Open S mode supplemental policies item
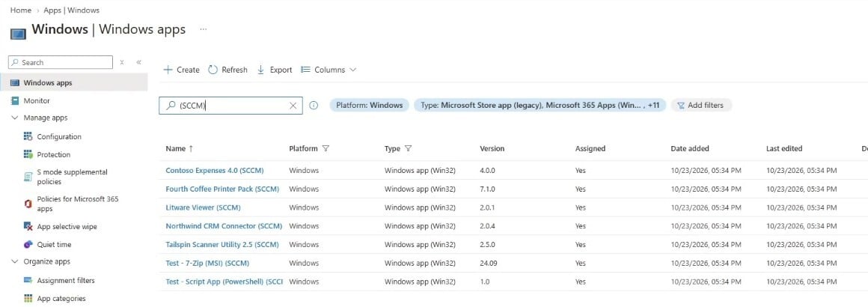This screenshot has height=307, width=868. pyautogui.click(x=72, y=177)
